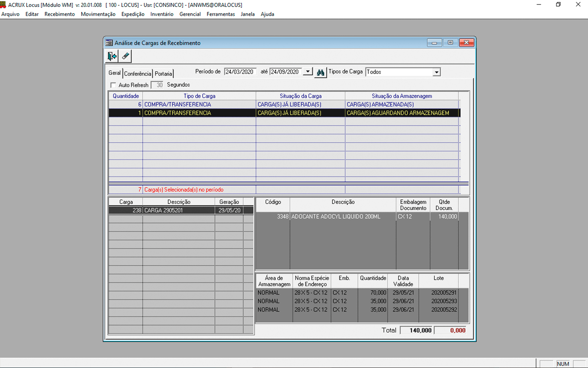Open the Ferramentas menu

pyautogui.click(x=220, y=14)
